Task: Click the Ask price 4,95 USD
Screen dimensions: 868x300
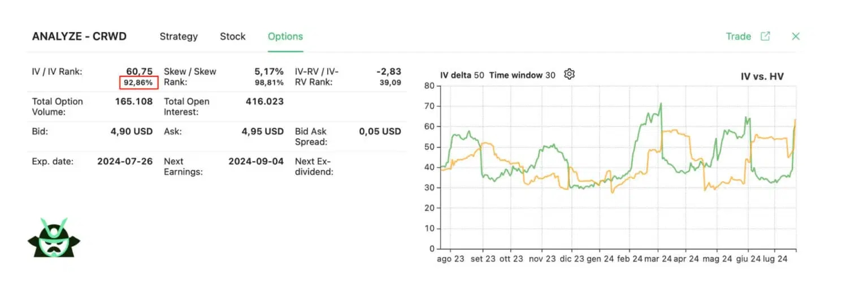Action: coord(262,131)
